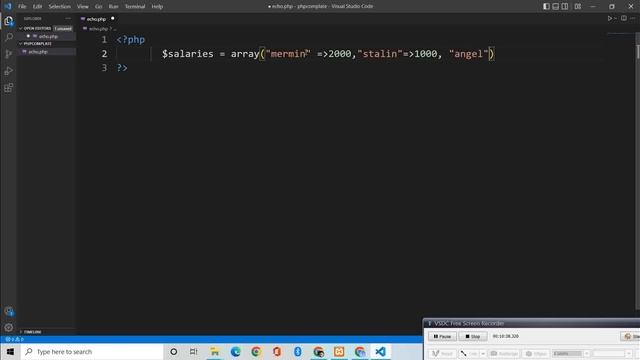The width and height of the screenshot is (640, 360).
Task: Pause recording in VSDC Screen Recorder
Action: coord(442,336)
